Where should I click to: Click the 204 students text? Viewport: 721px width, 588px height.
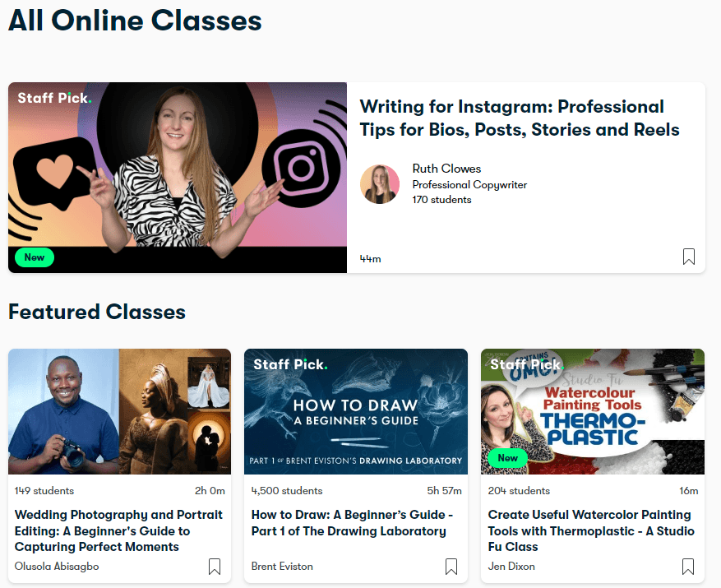tap(519, 491)
